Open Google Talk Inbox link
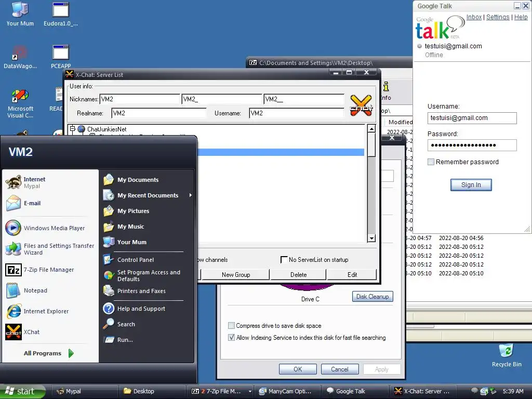This screenshot has height=399, width=532. click(x=474, y=17)
